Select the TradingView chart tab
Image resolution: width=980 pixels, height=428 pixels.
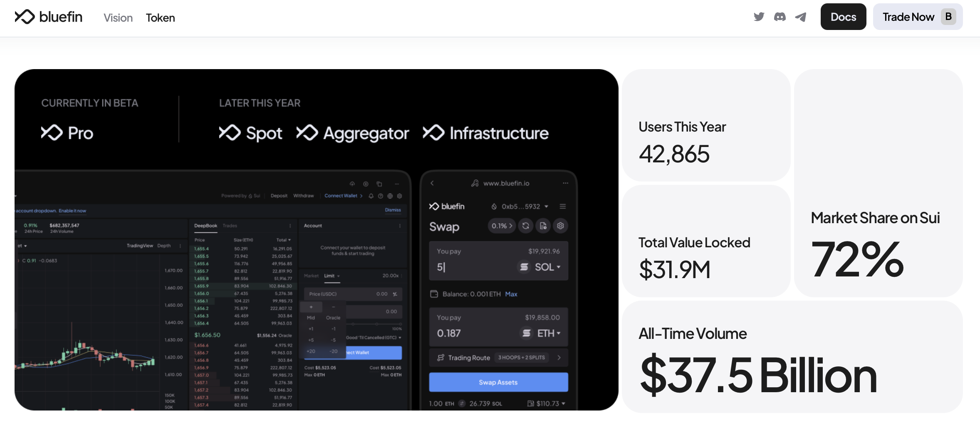click(140, 246)
